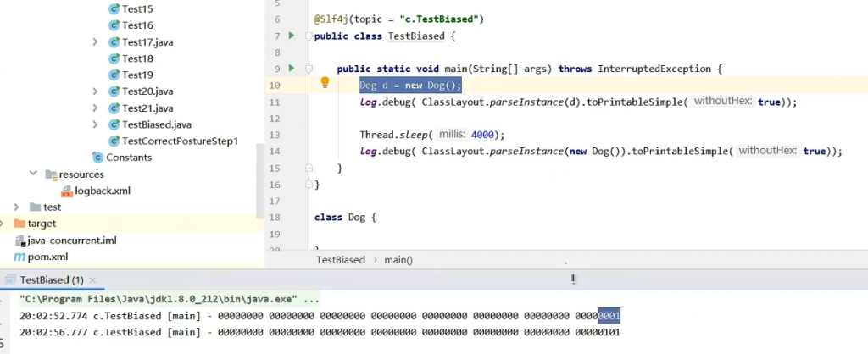This screenshot has width=868, height=354.
Task: Click the java.exe command line in console
Action: (x=170, y=299)
